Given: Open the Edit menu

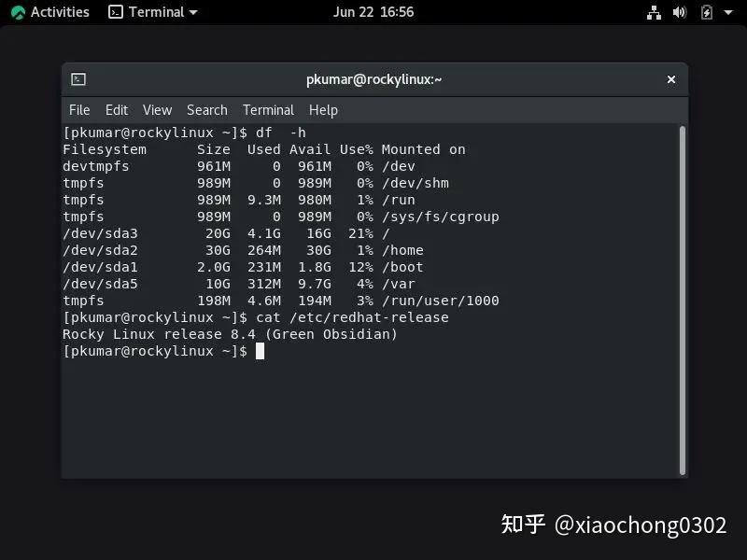Looking at the screenshot, I should (117, 110).
